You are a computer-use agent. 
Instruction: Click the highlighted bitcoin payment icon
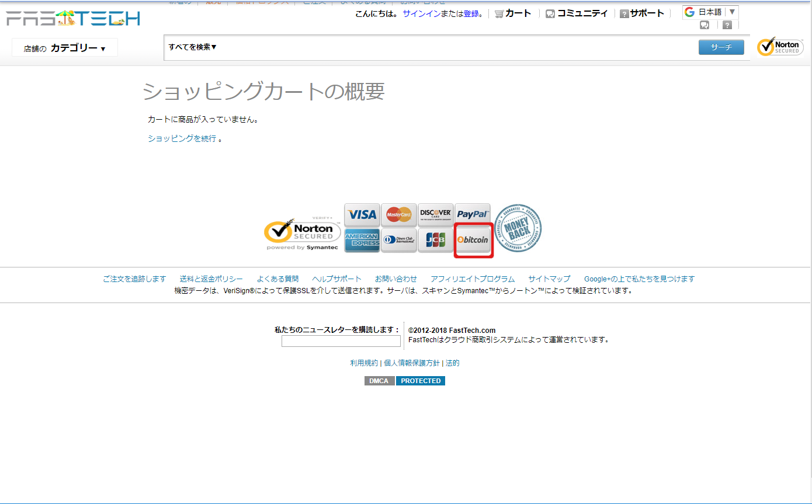coord(473,239)
